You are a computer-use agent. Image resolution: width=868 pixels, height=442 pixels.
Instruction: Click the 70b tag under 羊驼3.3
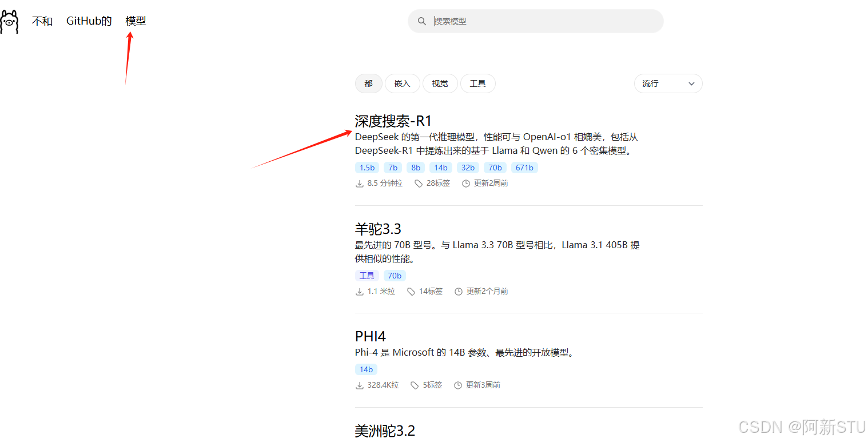[x=395, y=276]
